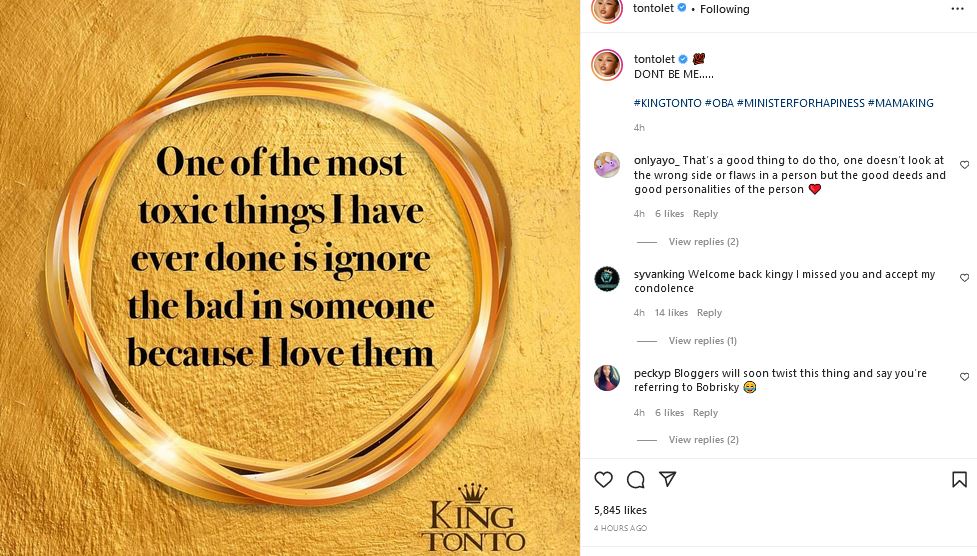This screenshot has height=556, width=977.
Task: Open the three-dot more options menu
Action: point(957,8)
